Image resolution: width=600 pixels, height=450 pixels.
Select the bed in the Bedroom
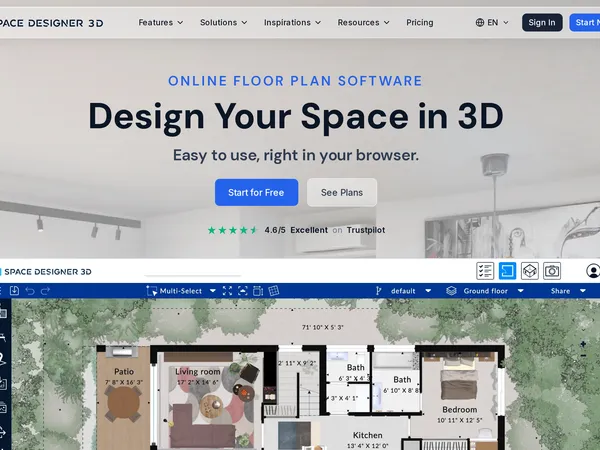point(459,378)
